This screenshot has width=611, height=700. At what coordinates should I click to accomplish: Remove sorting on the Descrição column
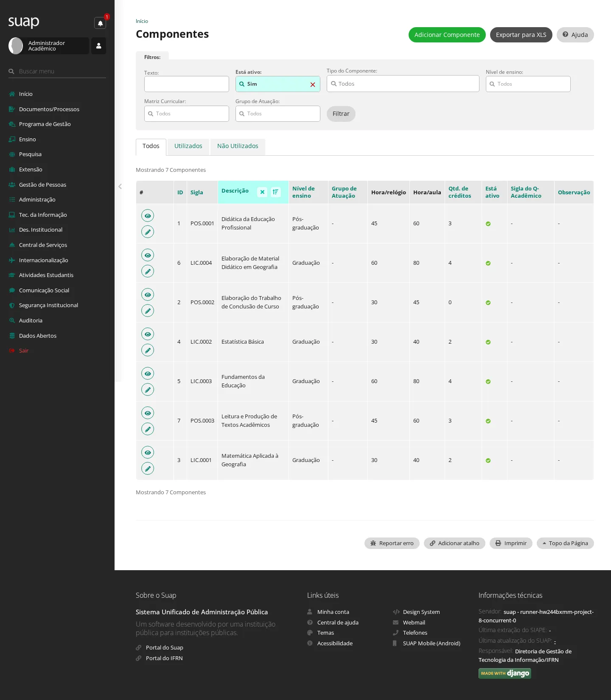pos(262,192)
